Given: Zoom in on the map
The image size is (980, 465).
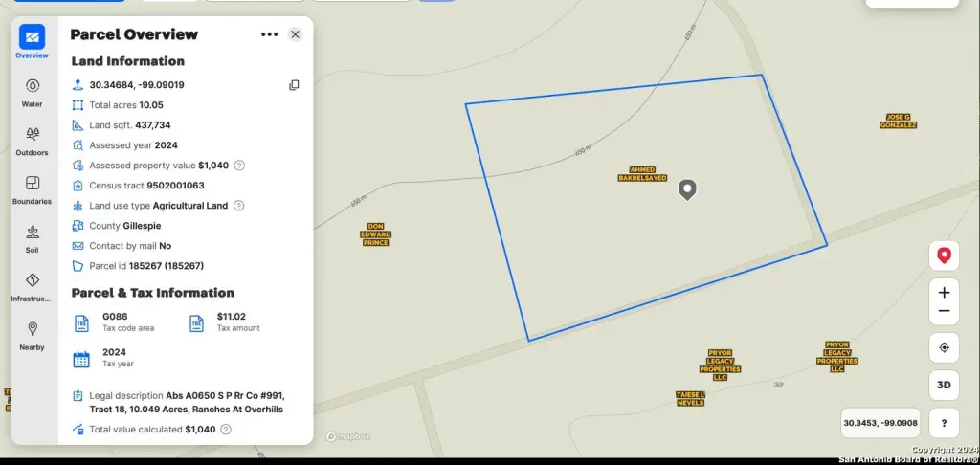Looking at the screenshot, I should click(x=944, y=293).
